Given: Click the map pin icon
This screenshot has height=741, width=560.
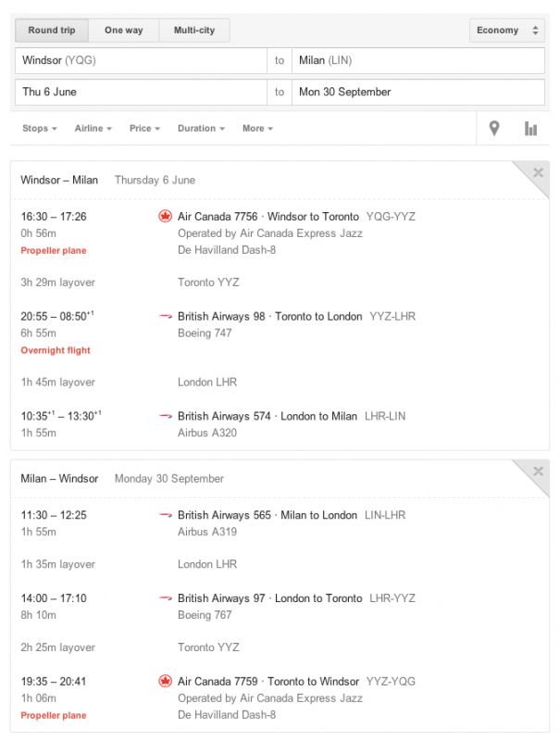Looking at the screenshot, I should pos(494,129).
